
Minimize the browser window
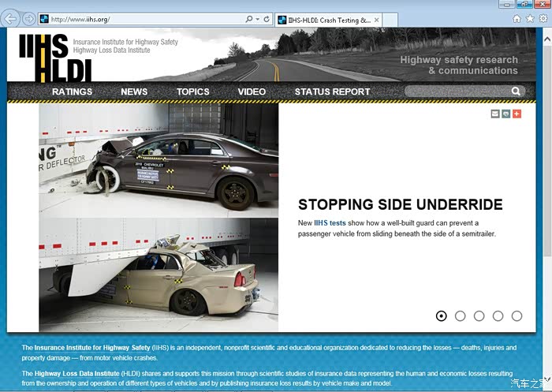coord(507,4)
